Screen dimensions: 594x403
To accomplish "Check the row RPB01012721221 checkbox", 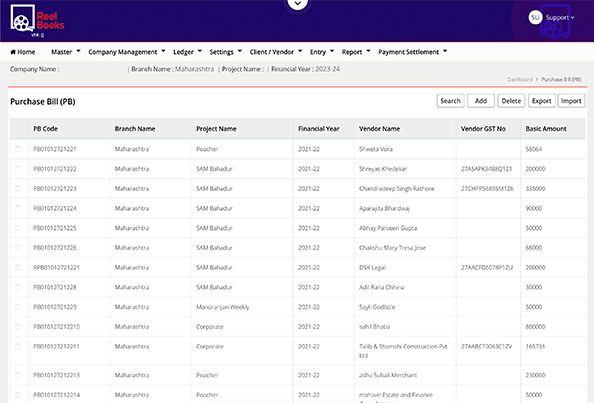I will [x=17, y=267].
